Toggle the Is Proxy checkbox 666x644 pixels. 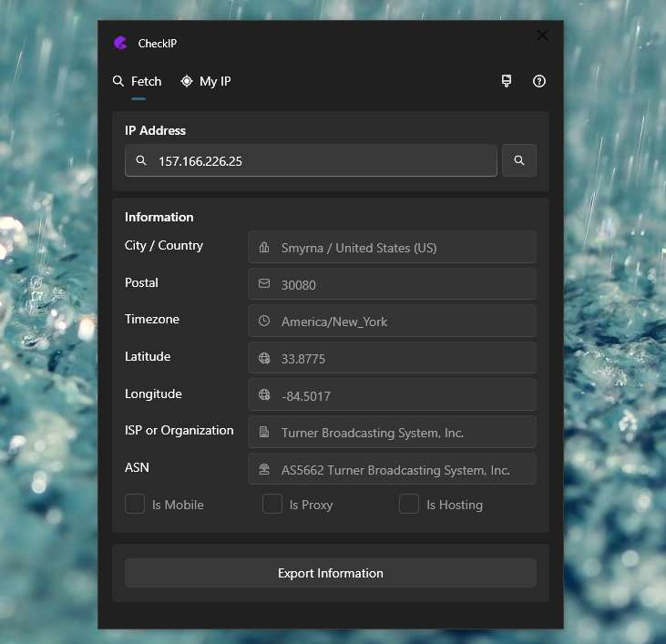point(272,504)
